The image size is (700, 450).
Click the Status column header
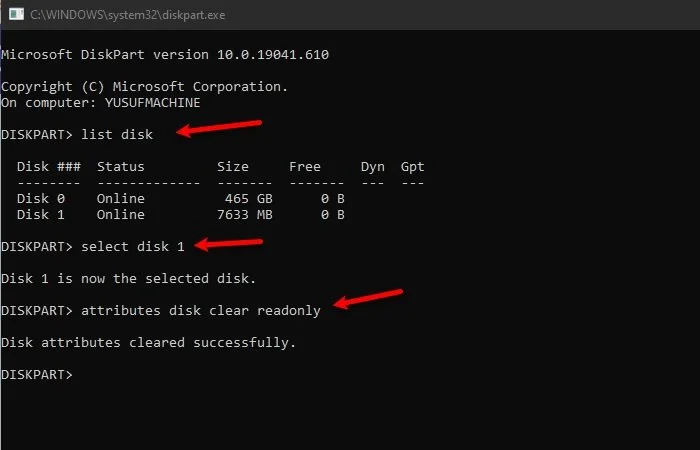121,166
